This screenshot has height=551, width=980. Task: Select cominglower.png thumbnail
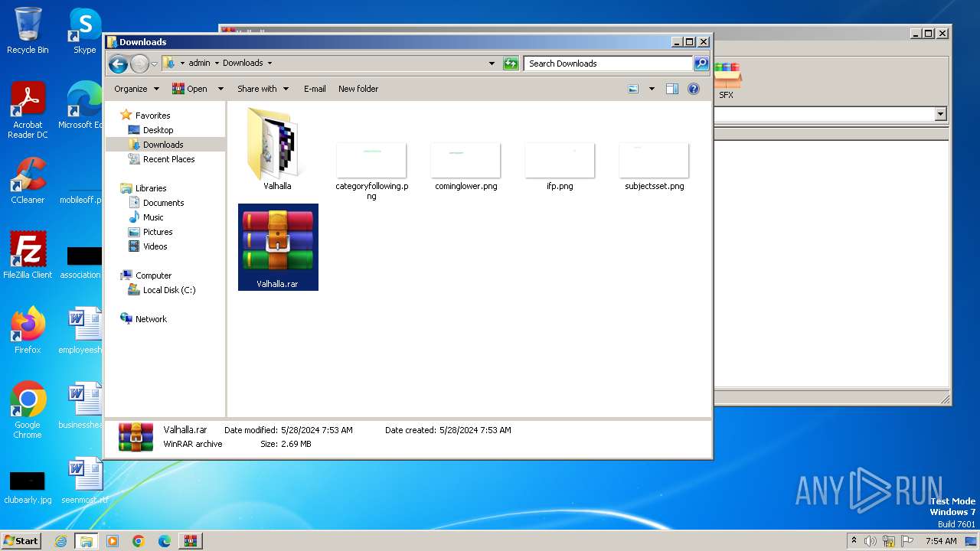465,166
